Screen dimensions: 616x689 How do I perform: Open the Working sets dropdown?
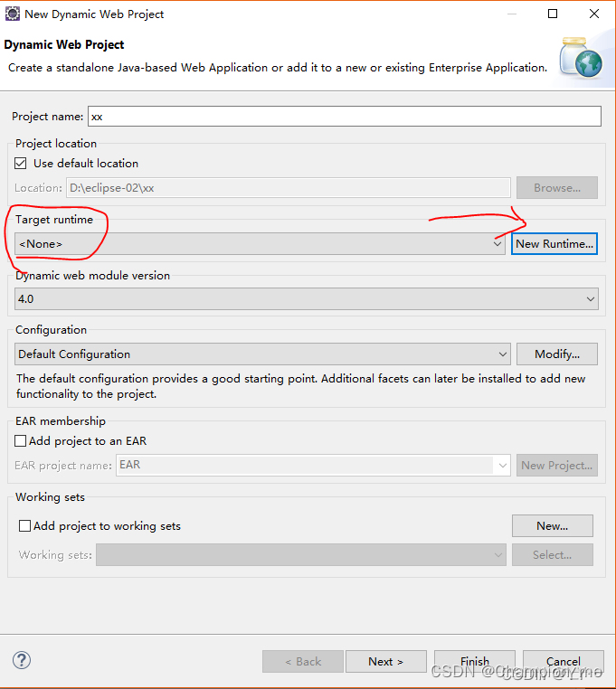(x=301, y=554)
